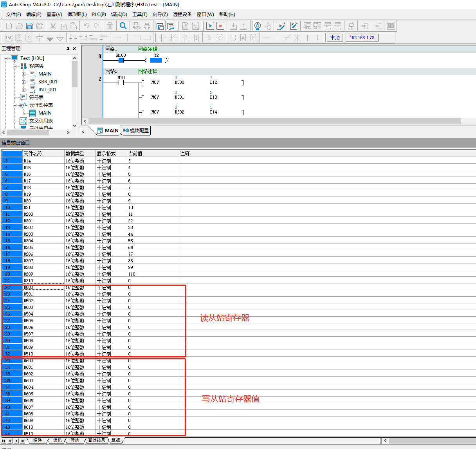Collapse the Test [H3U] root node
The height and width of the screenshot is (449, 476).
coord(6,58)
